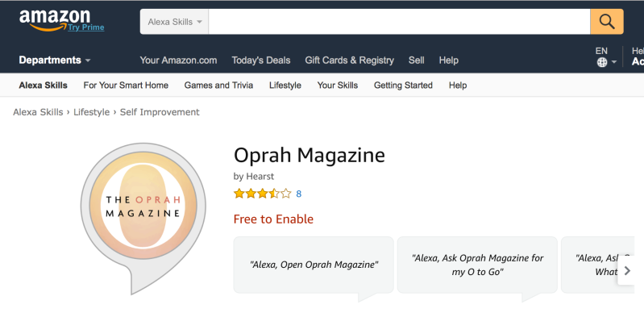Show next example phrases with right chevron

(x=627, y=270)
